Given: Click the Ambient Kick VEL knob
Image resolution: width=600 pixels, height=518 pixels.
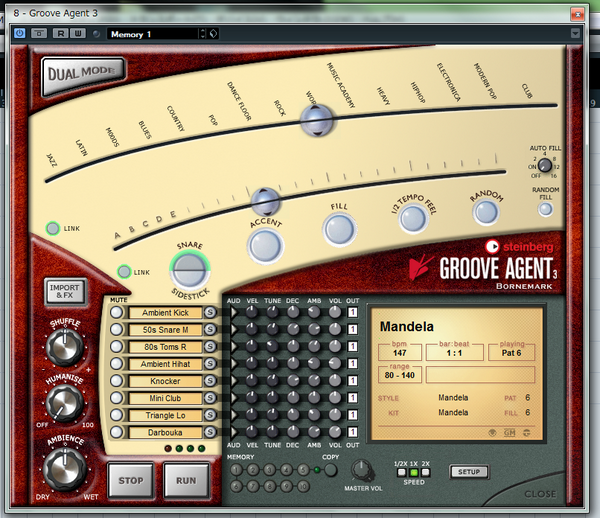Looking at the screenshot, I should 251,312.
